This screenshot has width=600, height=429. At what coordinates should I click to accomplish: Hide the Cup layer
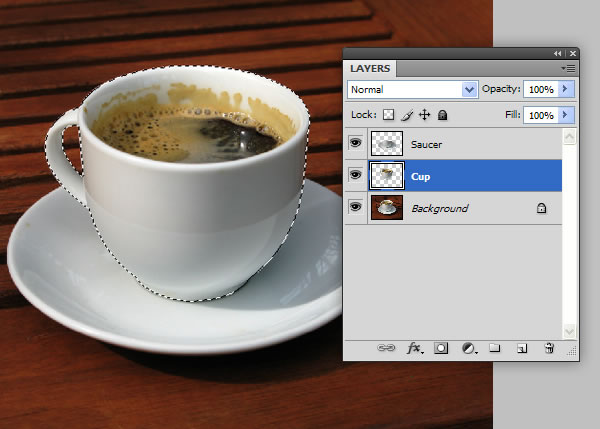(355, 175)
